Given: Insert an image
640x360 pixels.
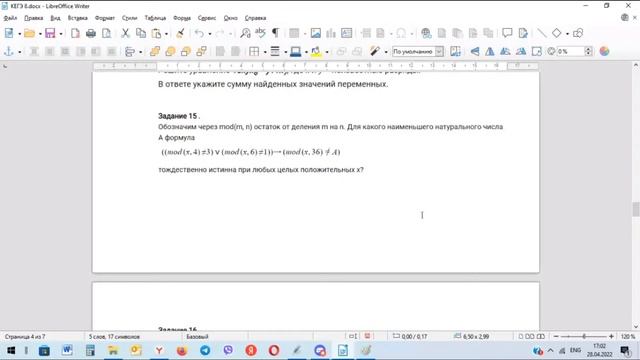Looking at the screenshot, I should (x=316, y=33).
